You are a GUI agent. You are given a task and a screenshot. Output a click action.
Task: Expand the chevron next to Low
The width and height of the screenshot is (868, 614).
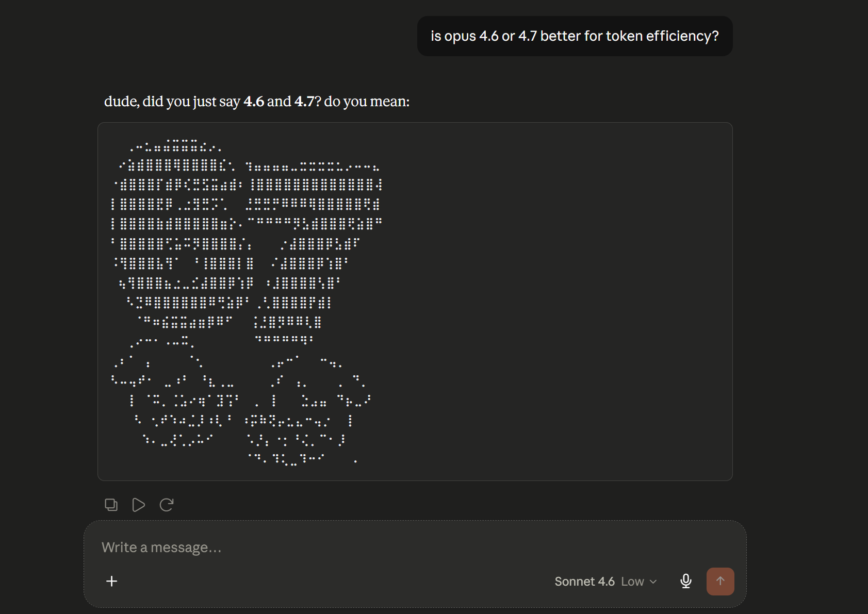(653, 582)
